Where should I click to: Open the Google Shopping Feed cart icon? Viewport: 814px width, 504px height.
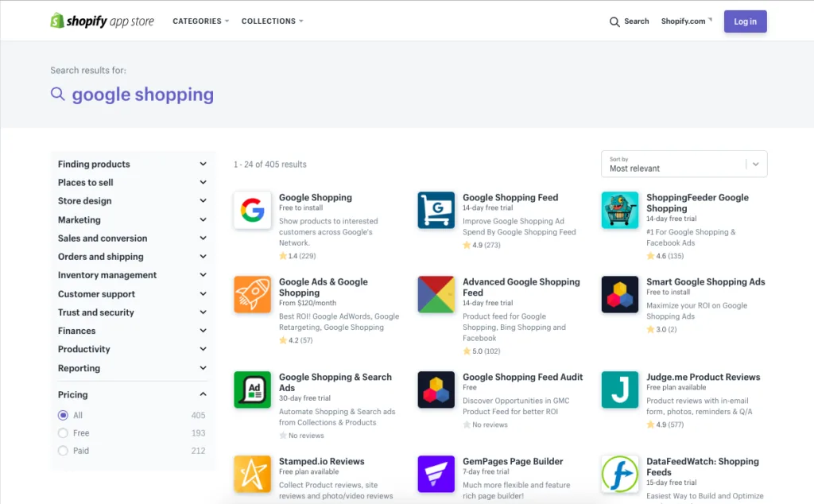click(436, 210)
